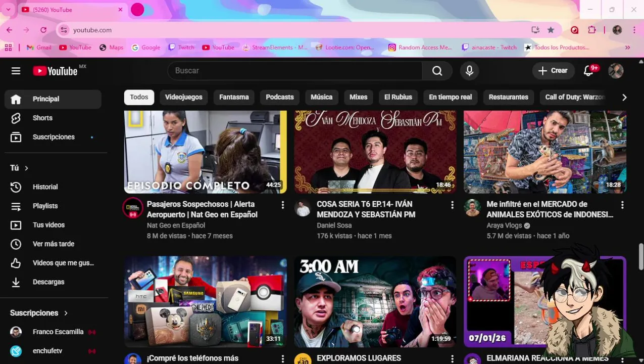Select the Fantasma filter chip
Screen dimensions: 644x364
pyautogui.click(x=234, y=97)
